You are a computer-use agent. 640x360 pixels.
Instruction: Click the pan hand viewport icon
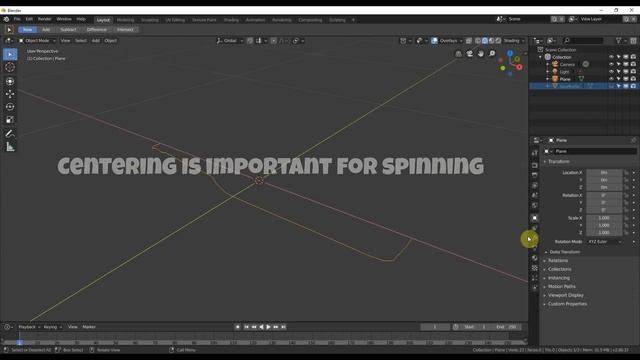(481, 53)
